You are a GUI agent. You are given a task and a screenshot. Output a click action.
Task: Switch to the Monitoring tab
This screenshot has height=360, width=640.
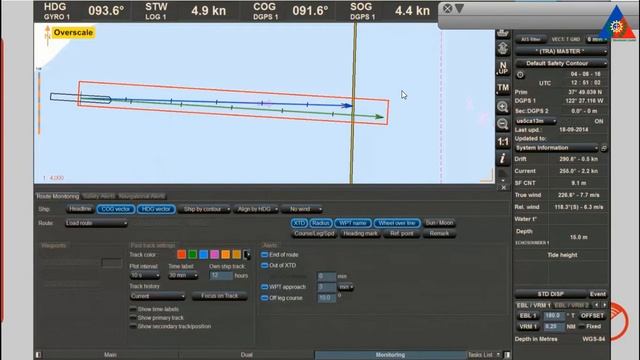(390, 355)
